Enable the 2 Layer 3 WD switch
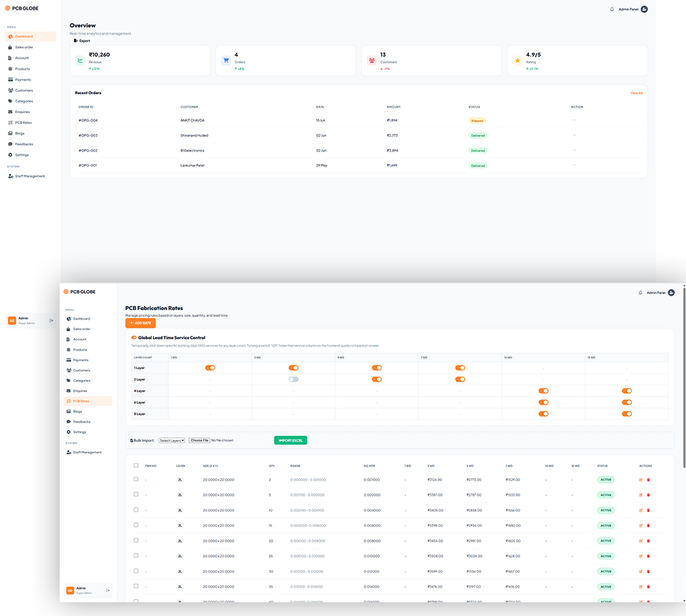The width and height of the screenshot is (686, 616). (x=293, y=379)
